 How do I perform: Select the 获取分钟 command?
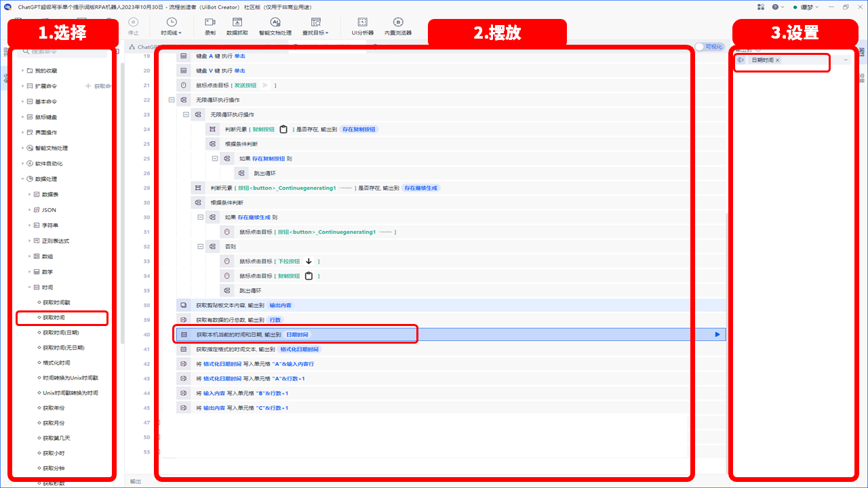[x=54, y=468]
